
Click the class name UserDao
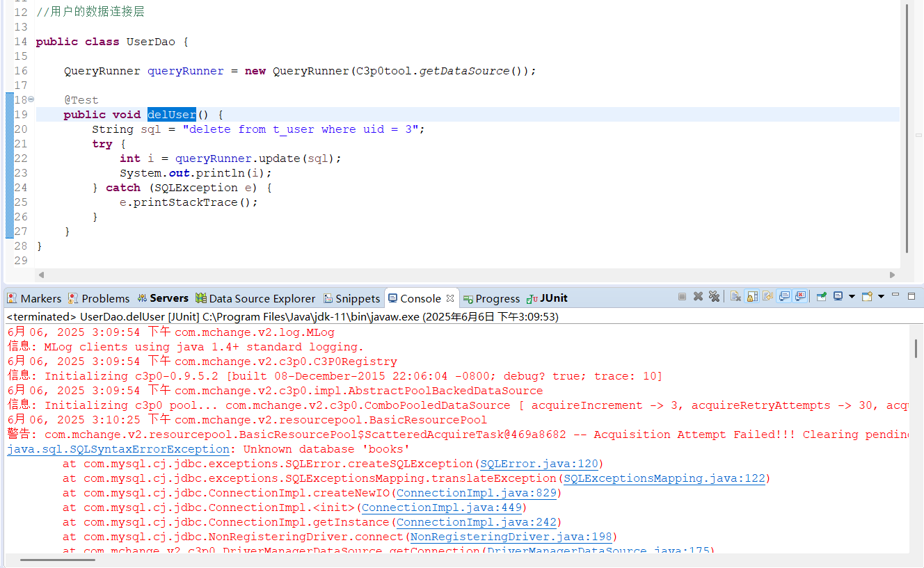pyautogui.click(x=151, y=42)
